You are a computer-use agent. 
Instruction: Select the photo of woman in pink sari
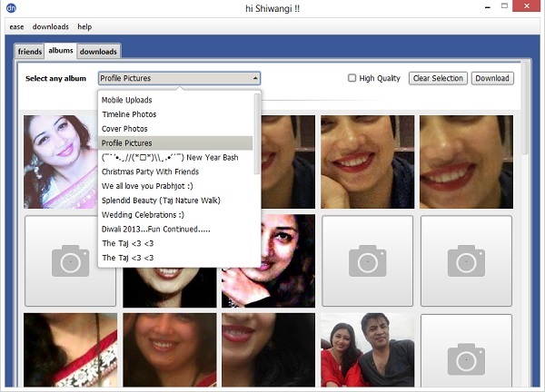point(61,162)
